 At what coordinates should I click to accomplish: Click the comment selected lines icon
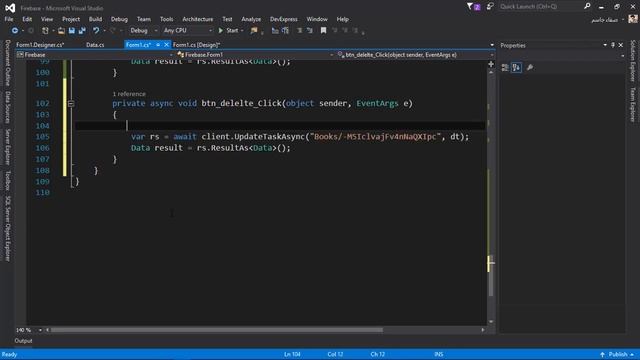coord(275,31)
